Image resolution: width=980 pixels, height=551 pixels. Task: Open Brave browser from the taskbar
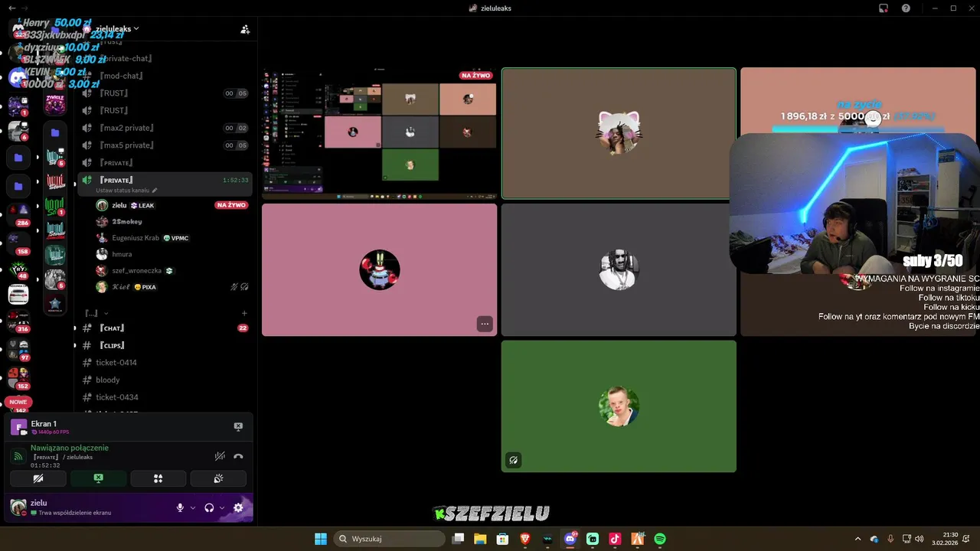point(525,539)
